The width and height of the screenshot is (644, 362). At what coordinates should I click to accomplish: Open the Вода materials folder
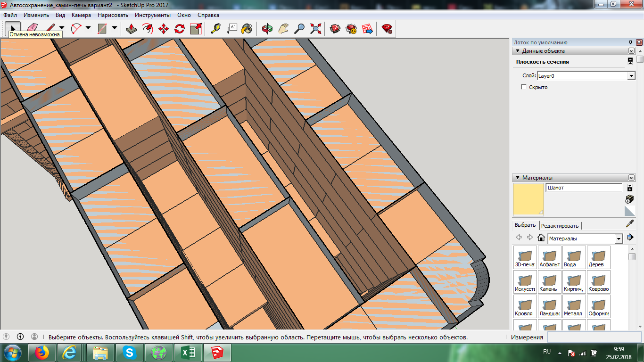tap(573, 257)
